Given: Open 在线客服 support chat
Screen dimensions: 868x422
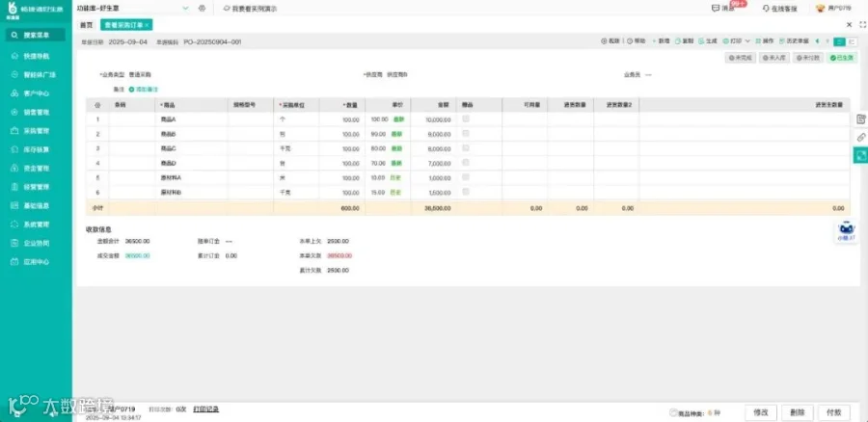Looking at the screenshot, I should (x=779, y=9).
